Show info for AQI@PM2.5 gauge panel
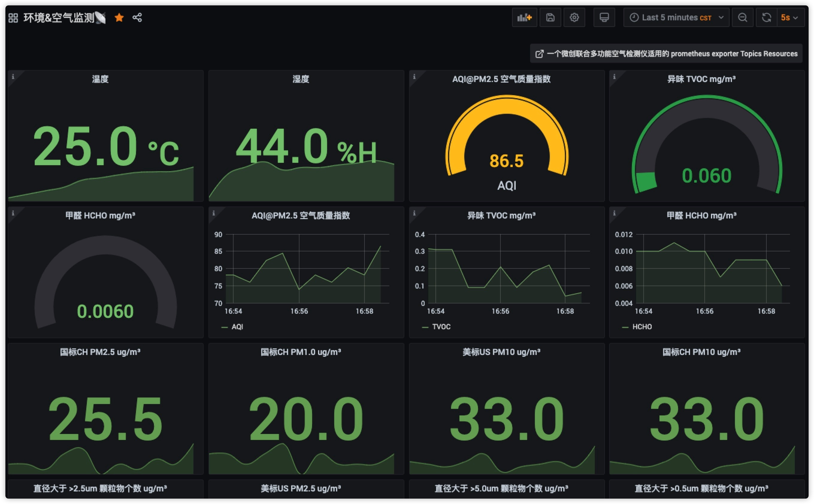Viewport: 814px width, 504px height. [414, 77]
